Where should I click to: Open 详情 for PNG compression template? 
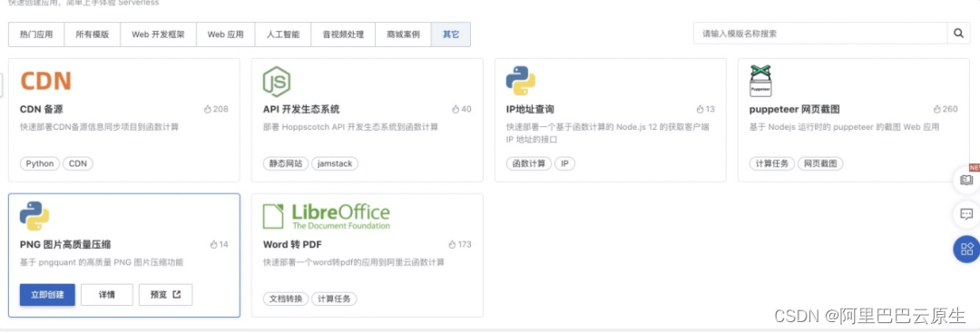(107, 294)
